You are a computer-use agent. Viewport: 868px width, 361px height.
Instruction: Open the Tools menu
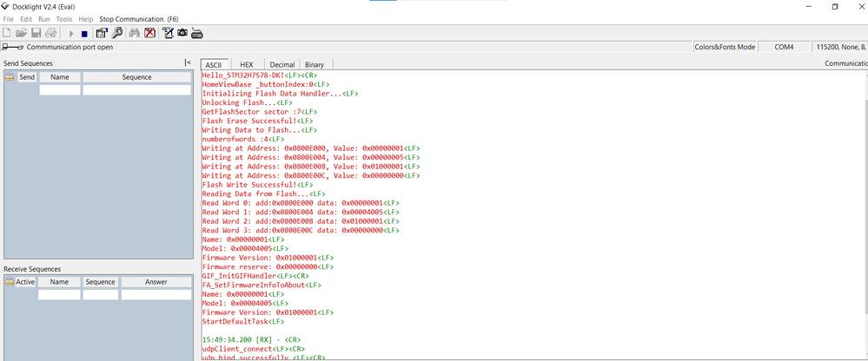click(64, 19)
